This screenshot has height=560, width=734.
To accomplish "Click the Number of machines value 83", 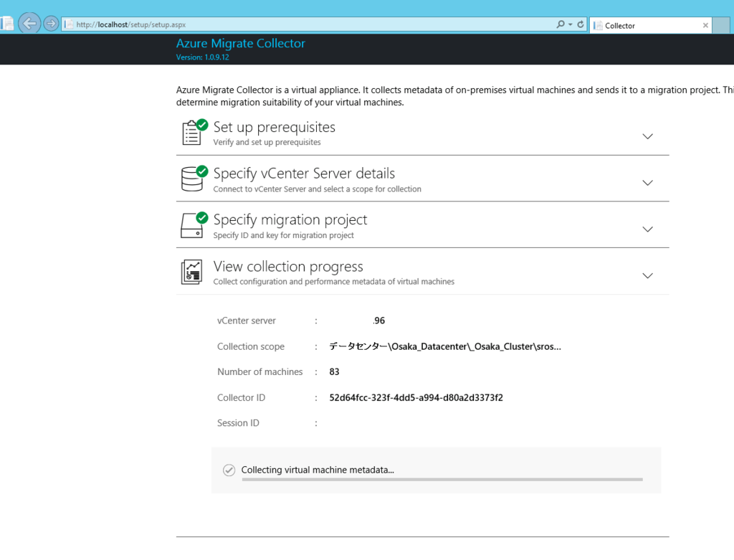I will point(334,371).
